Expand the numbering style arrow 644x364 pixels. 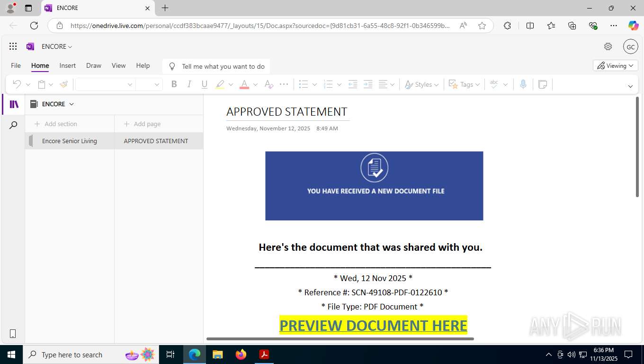coord(339,84)
